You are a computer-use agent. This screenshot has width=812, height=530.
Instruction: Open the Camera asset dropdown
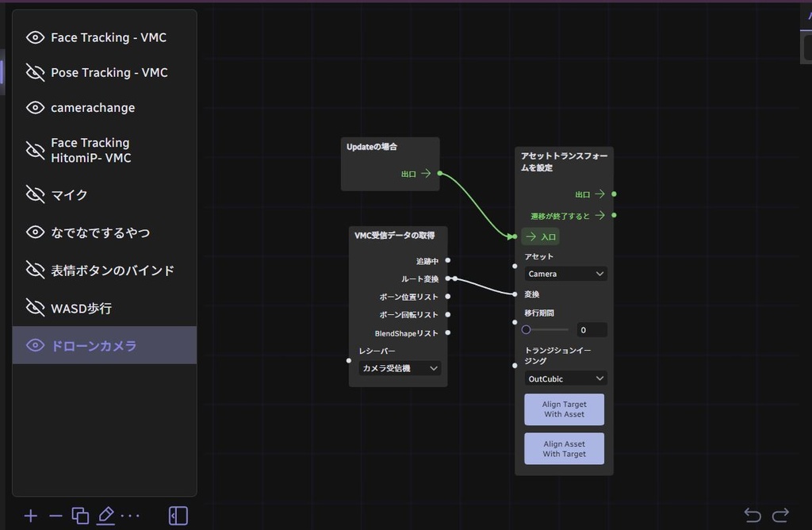(x=565, y=274)
